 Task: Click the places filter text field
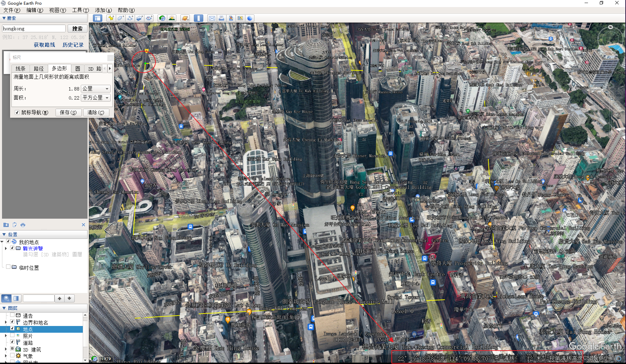39,298
